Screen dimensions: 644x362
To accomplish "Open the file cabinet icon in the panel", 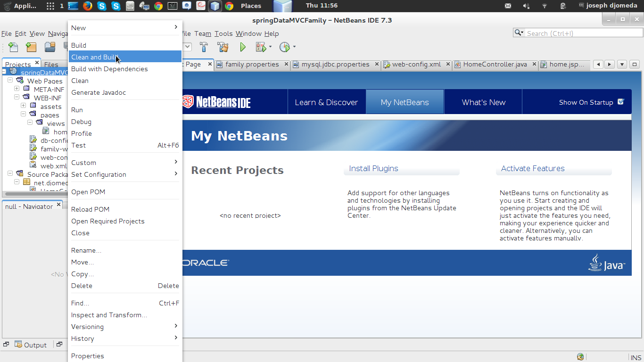I will (x=130, y=6).
